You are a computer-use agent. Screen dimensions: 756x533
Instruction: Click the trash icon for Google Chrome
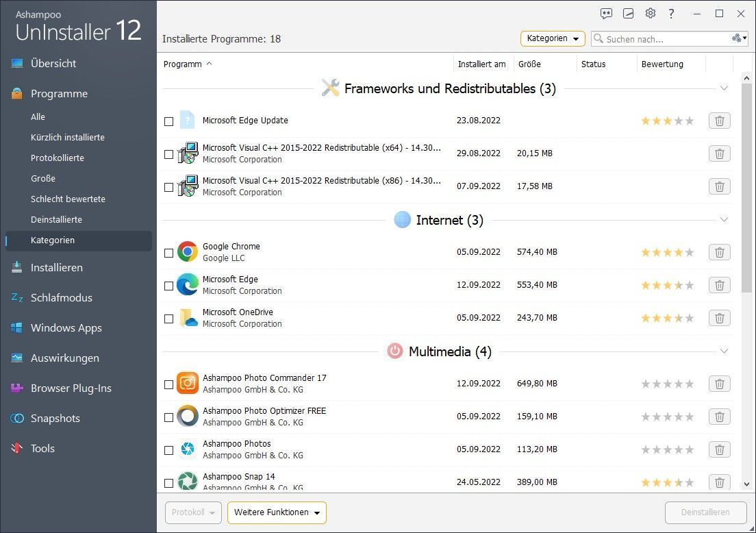[x=719, y=252]
